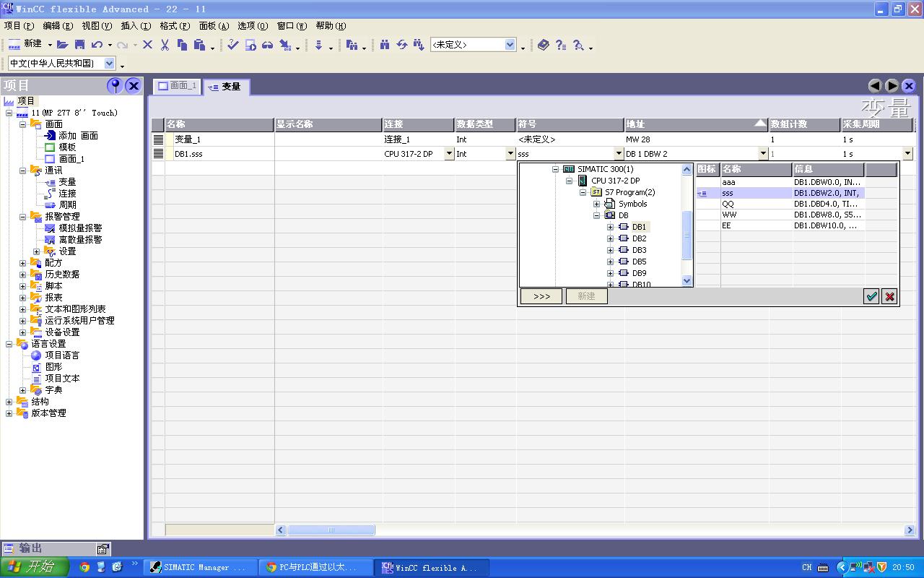Run the consistency check (checkmark) toolbar icon

tap(232, 45)
